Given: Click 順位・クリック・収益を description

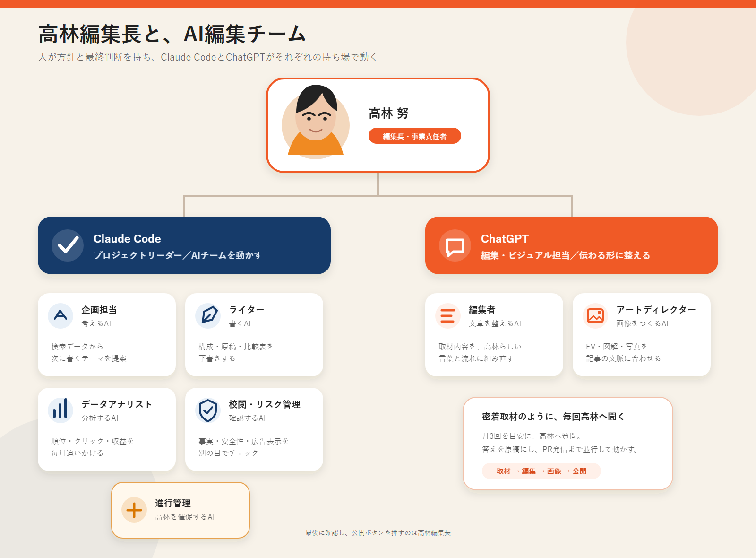Looking at the screenshot, I should (x=92, y=441).
